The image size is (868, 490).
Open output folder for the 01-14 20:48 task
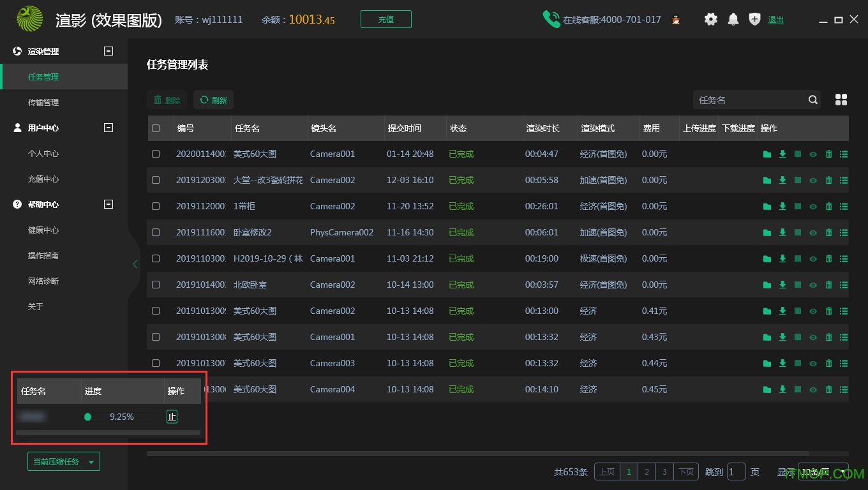point(767,154)
